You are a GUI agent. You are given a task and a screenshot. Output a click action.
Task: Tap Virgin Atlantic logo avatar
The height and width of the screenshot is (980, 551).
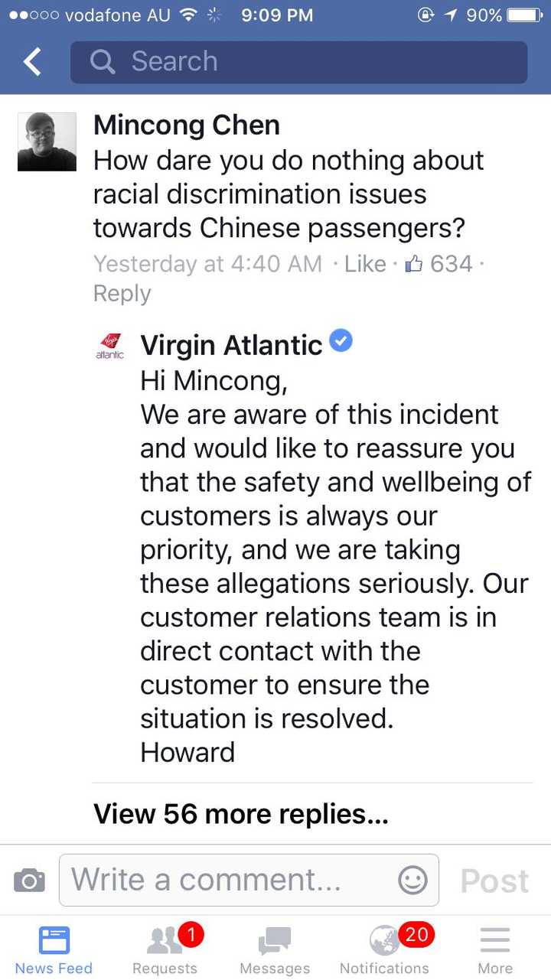click(110, 347)
